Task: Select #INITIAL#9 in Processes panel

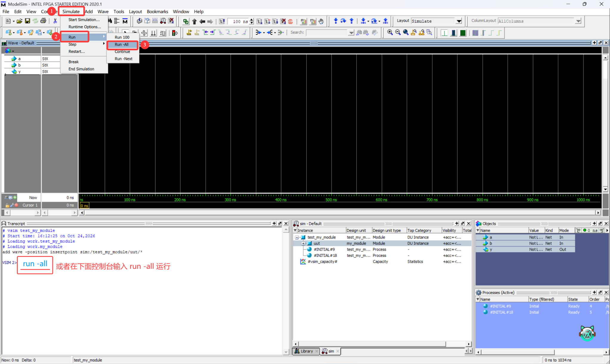Action: coord(500,306)
